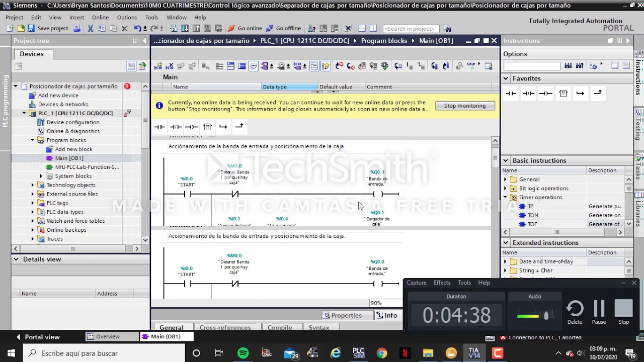Screen dimensions: 644x362
Task: Open the Edit menu
Action: click(x=36, y=17)
